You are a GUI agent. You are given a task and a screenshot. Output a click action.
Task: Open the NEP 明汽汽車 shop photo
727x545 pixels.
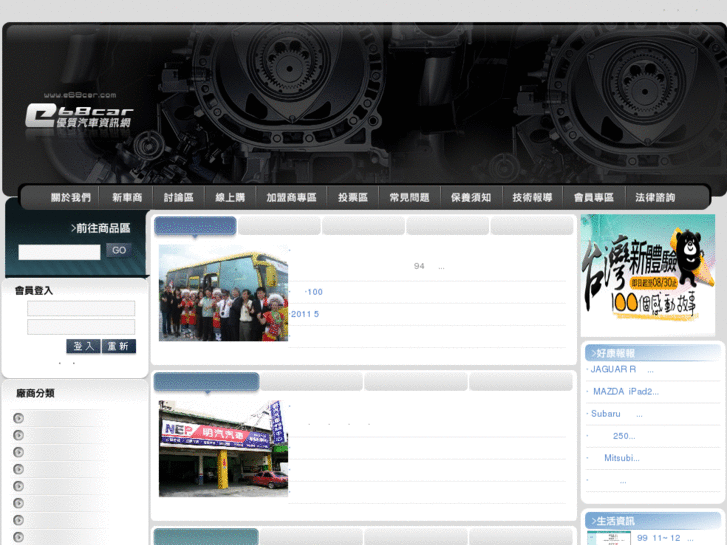223,449
